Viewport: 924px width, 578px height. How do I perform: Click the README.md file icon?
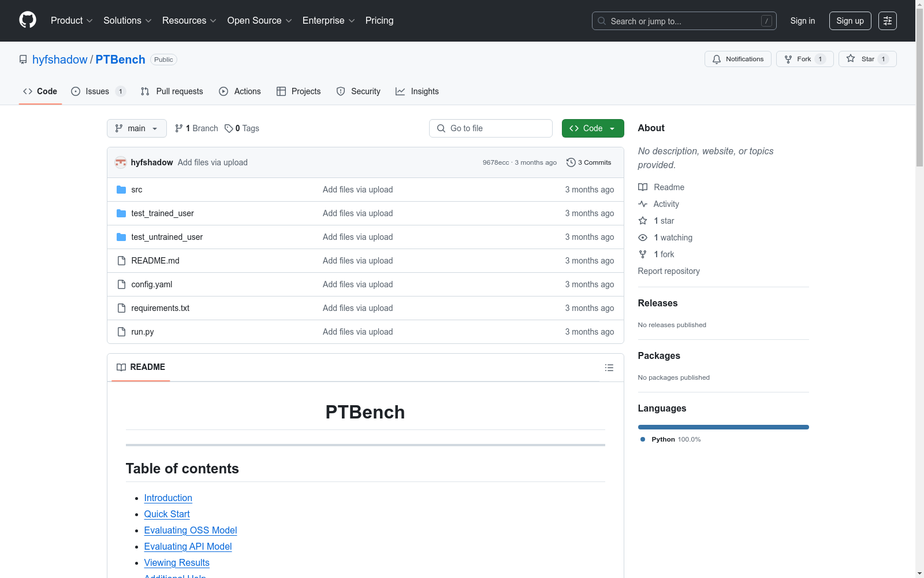[121, 261]
